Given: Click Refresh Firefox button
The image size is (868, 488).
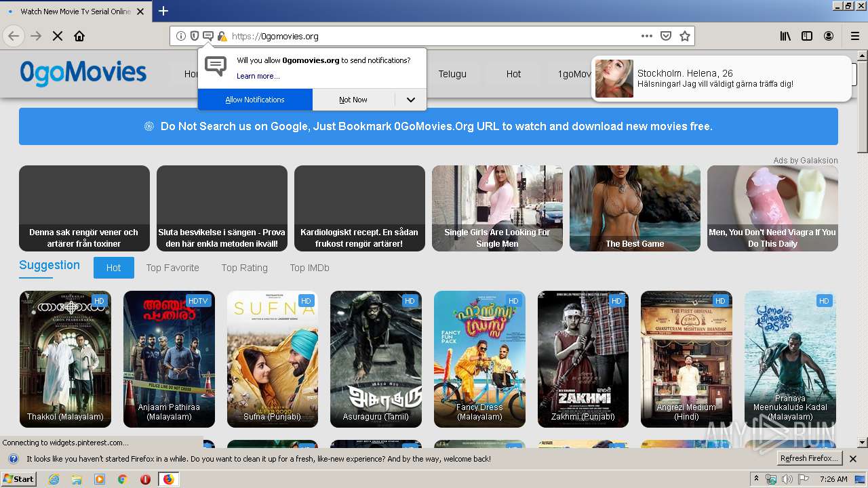Looking at the screenshot, I should (809, 459).
